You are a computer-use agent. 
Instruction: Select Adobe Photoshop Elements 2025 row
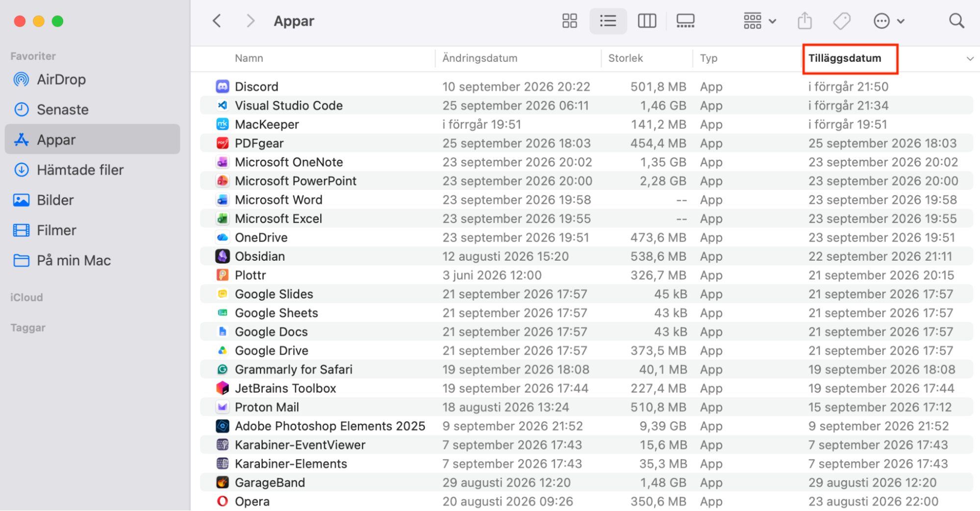[586, 426]
